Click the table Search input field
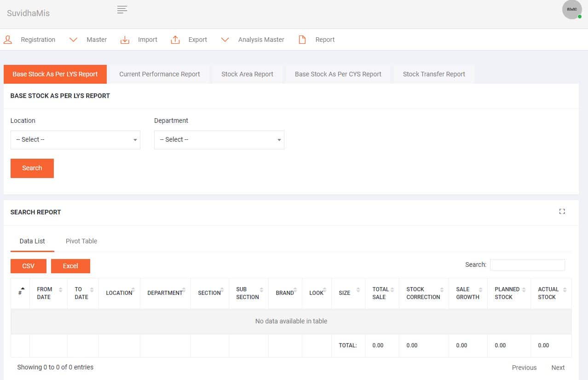Image resolution: width=588 pixels, height=380 pixels. click(527, 265)
